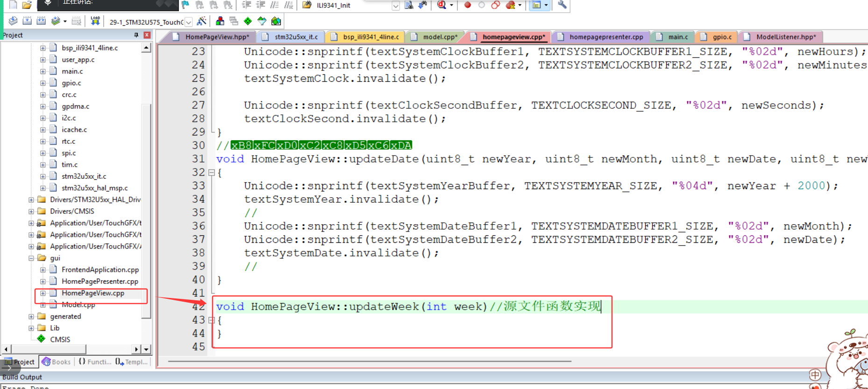Open Configuration with the wrench icon
The image size is (868, 389).
(562, 5)
